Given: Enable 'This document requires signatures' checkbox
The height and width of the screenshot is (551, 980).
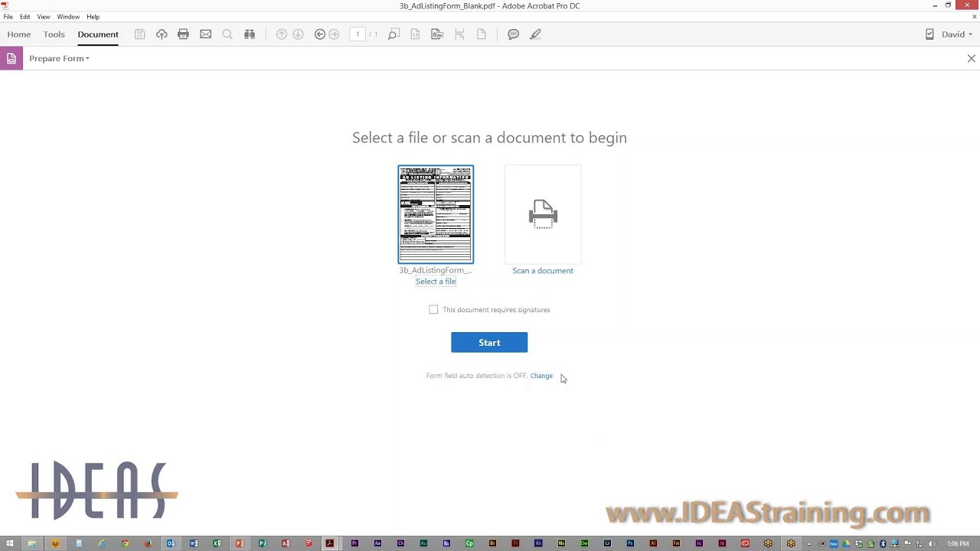Looking at the screenshot, I should tap(433, 309).
